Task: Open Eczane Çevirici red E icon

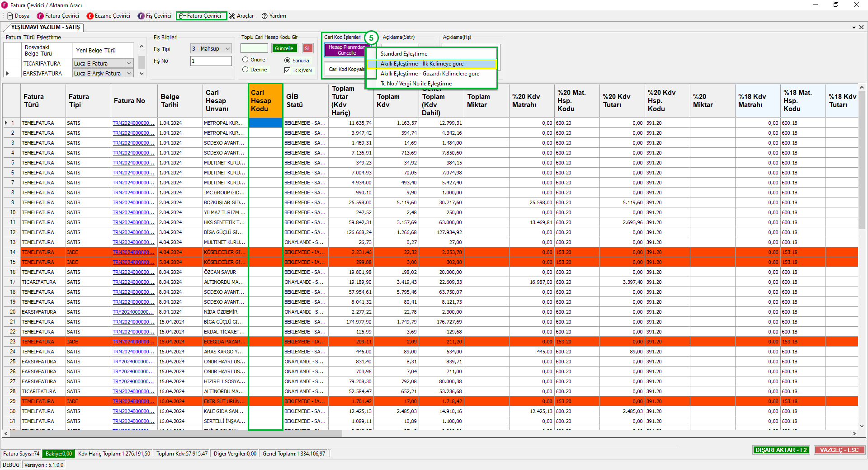Action: pos(90,16)
